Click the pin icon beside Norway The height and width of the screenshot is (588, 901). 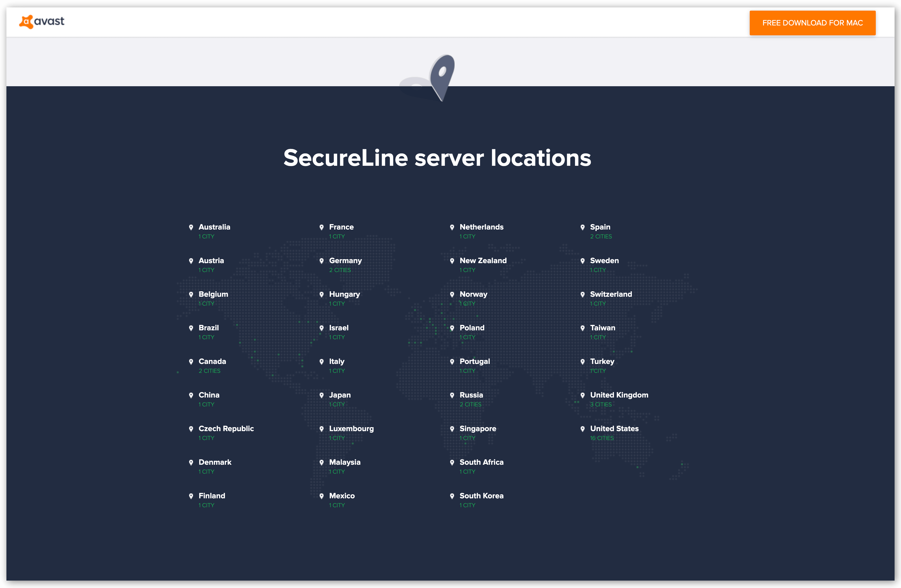452,295
